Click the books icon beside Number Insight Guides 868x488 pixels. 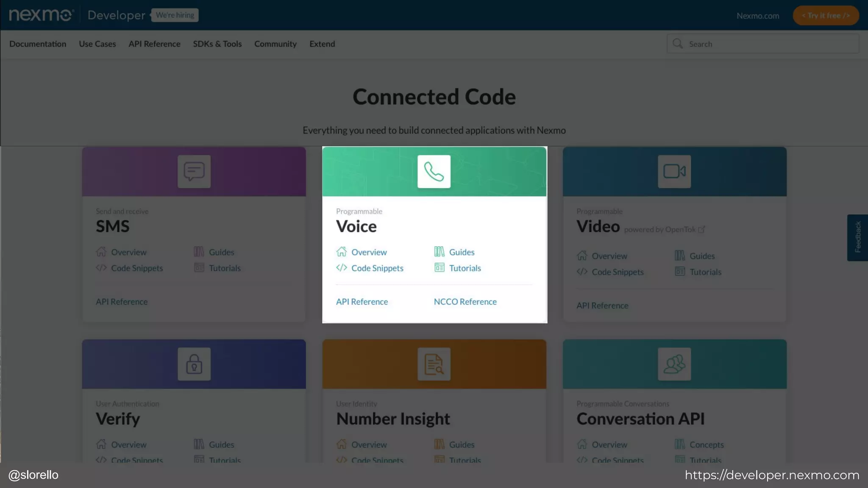point(439,444)
